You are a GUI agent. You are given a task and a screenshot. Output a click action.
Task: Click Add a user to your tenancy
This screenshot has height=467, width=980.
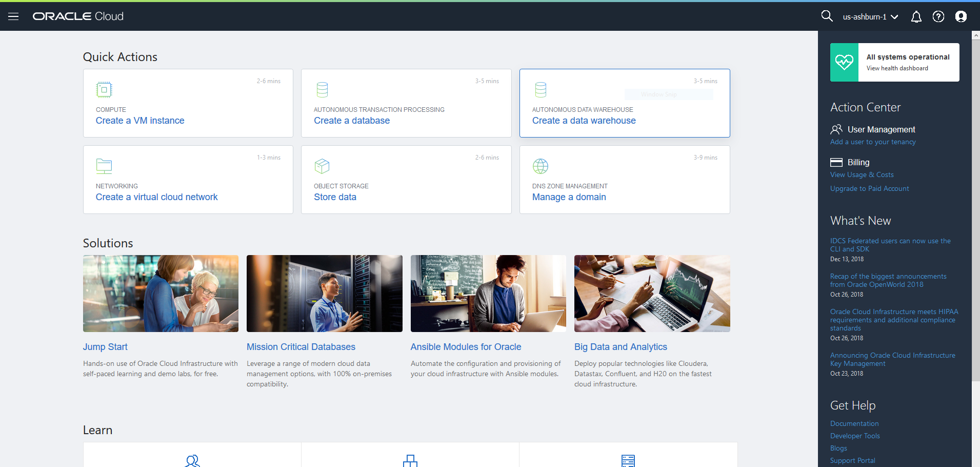(x=873, y=142)
